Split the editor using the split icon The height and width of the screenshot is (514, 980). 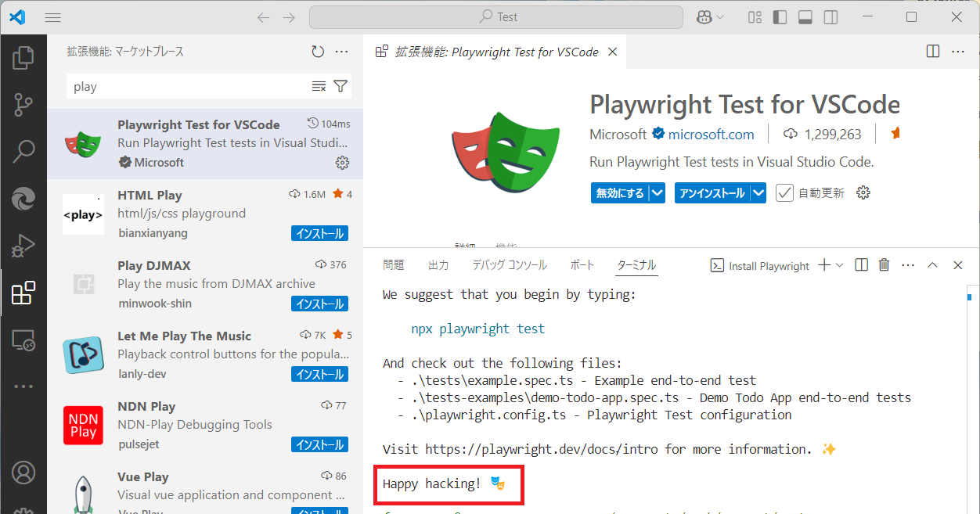click(x=932, y=51)
